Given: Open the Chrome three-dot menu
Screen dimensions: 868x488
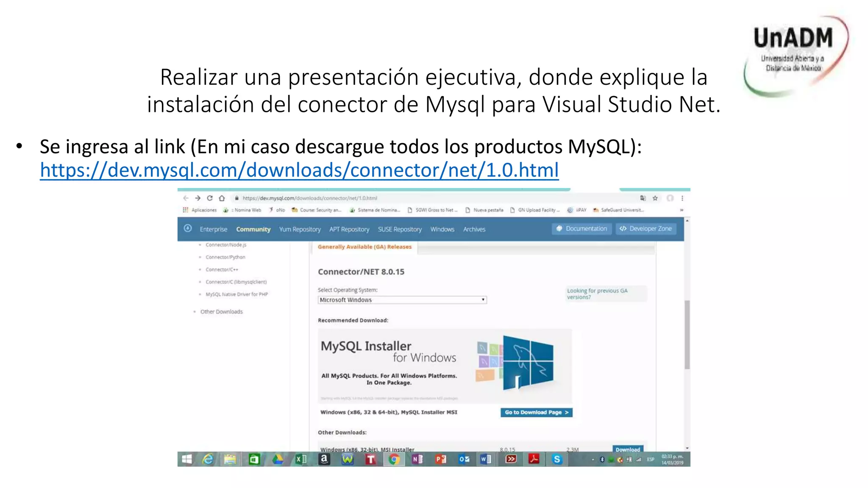Looking at the screenshot, I should [x=682, y=198].
